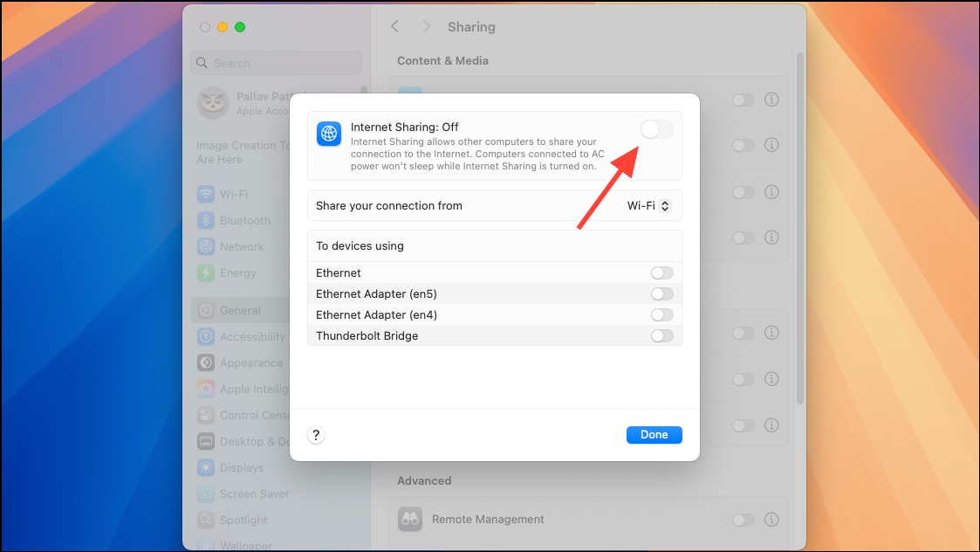Click the Done button

tap(654, 435)
